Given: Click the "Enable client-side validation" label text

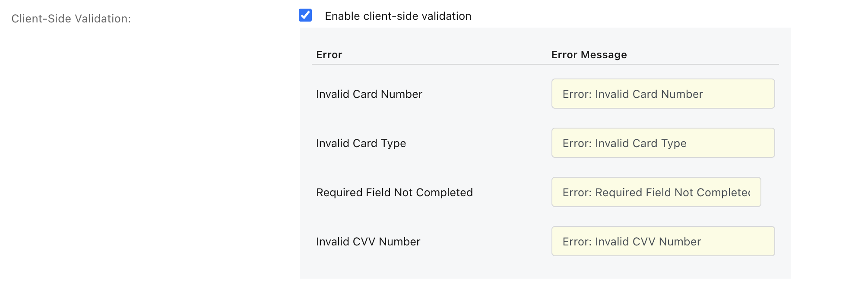Looking at the screenshot, I should (398, 16).
